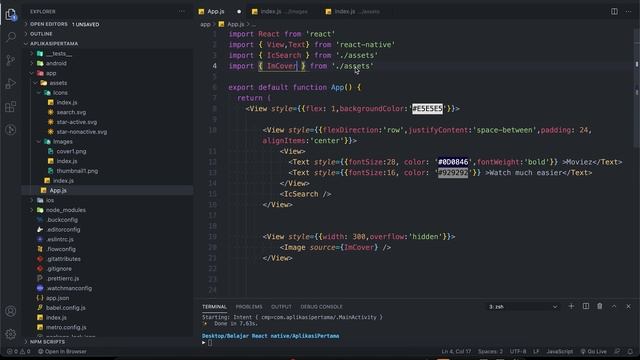The width and height of the screenshot is (640, 360).
Task: Click errors and warnings status indicator
Action: (18, 351)
